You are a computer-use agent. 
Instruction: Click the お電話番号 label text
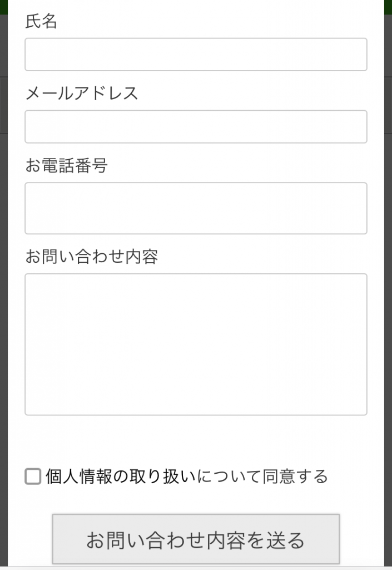click(x=66, y=165)
